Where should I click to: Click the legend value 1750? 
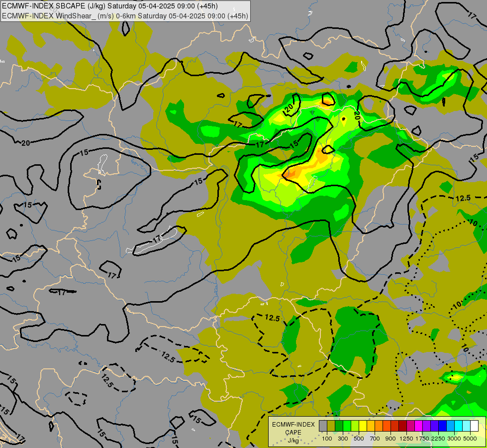tap(422, 439)
